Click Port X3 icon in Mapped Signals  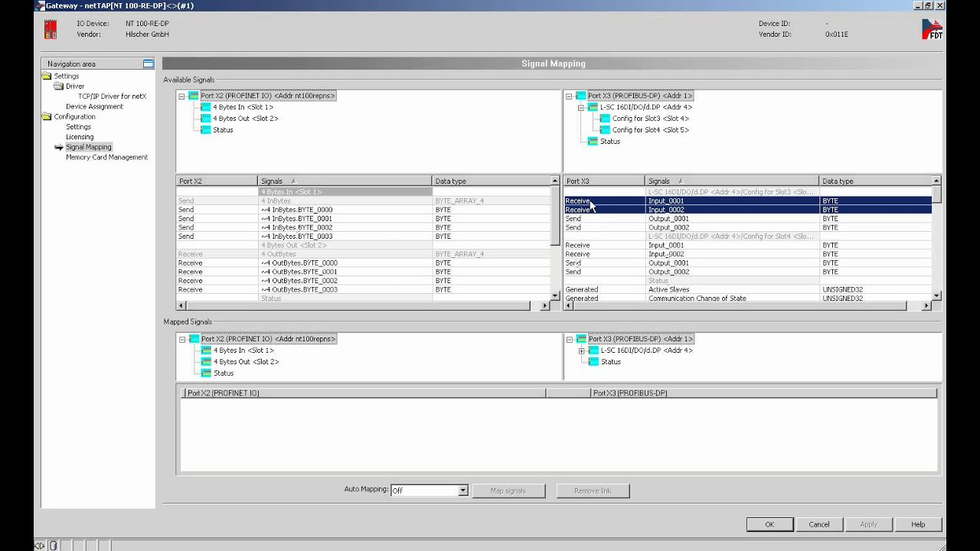click(x=582, y=339)
